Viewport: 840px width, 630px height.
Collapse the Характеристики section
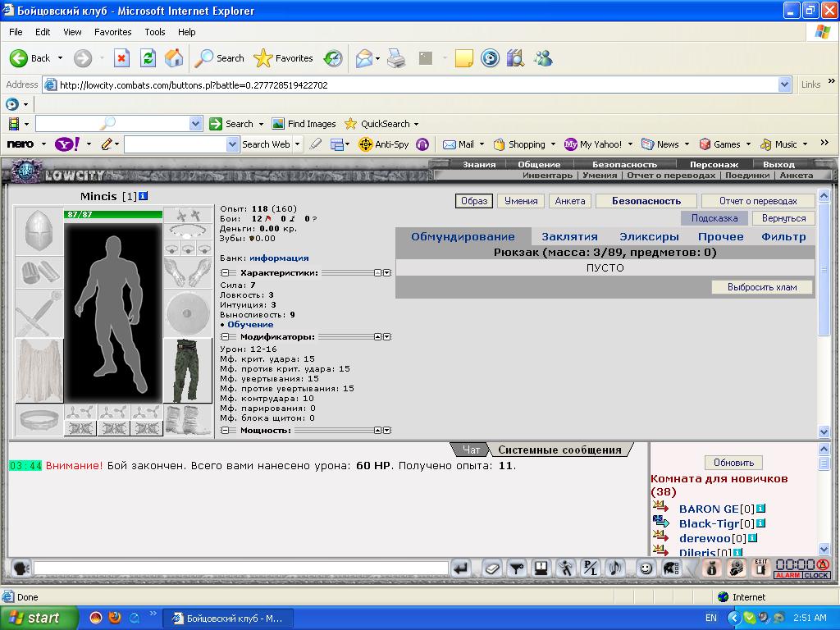point(225,272)
